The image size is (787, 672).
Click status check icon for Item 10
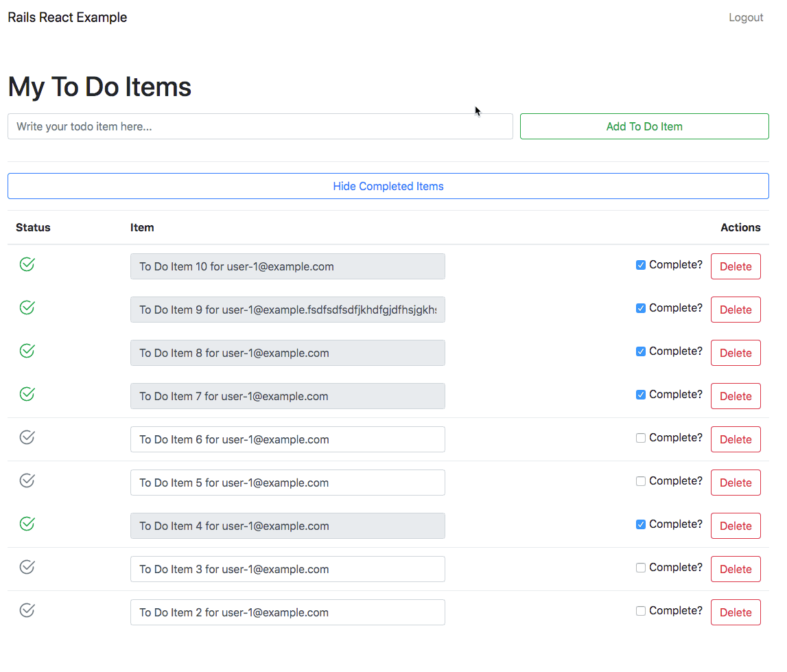point(27,264)
